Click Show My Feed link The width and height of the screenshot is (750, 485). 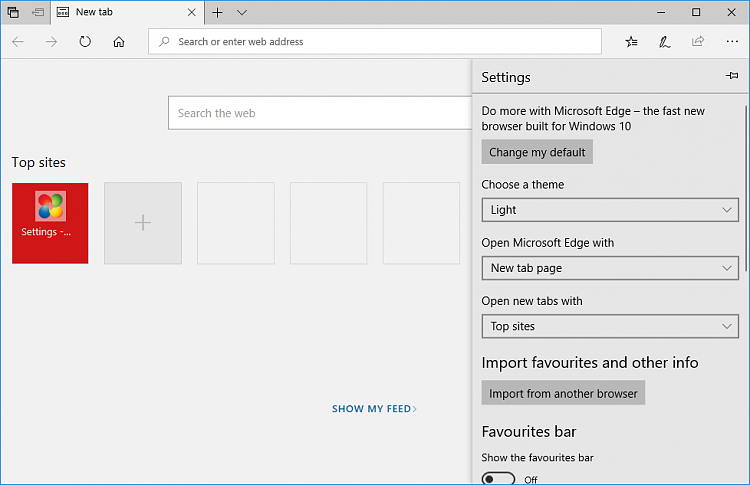pos(374,409)
